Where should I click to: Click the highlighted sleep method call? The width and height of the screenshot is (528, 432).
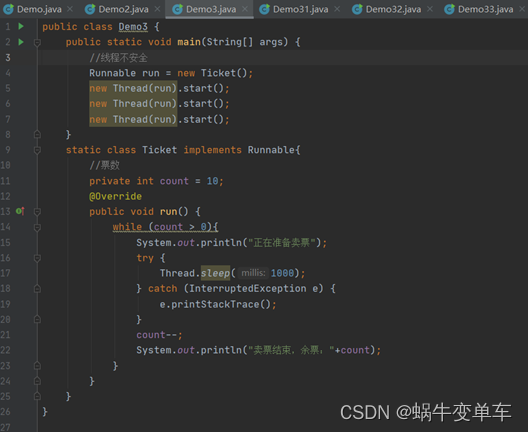pos(216,273)
